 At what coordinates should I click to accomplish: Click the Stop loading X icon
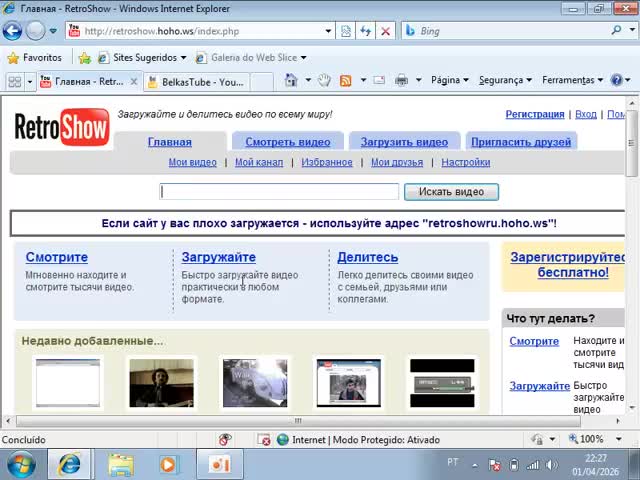(x=386, y=31)
